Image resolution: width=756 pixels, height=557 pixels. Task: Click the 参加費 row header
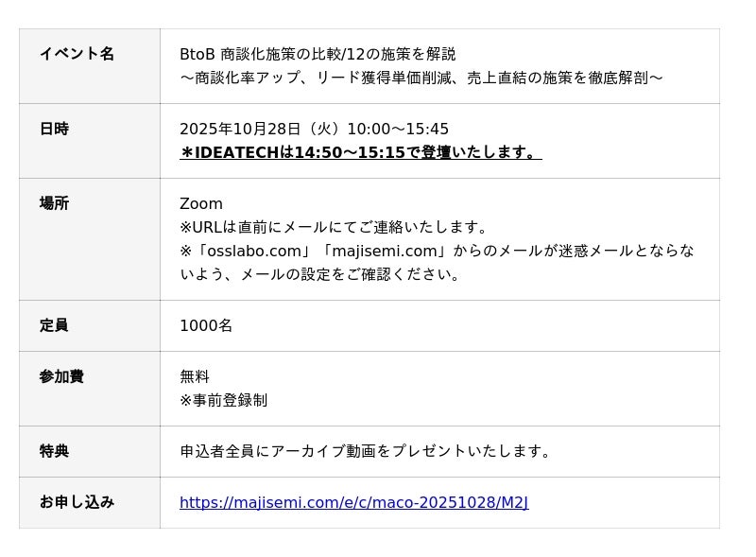tap(61, 376)
